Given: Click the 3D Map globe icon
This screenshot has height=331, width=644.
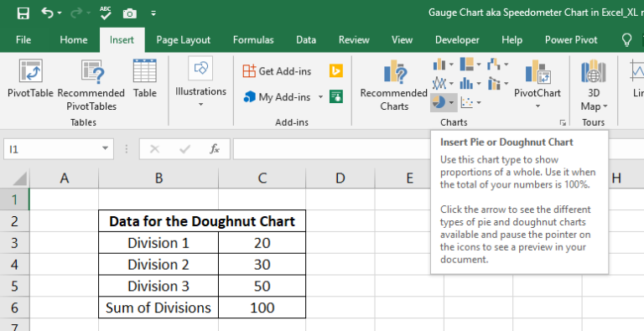Looking at the screenshot, I should 594,71.
